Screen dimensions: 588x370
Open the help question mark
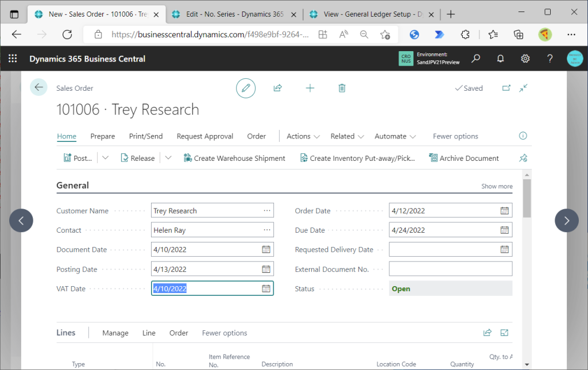tap(550, 59)
